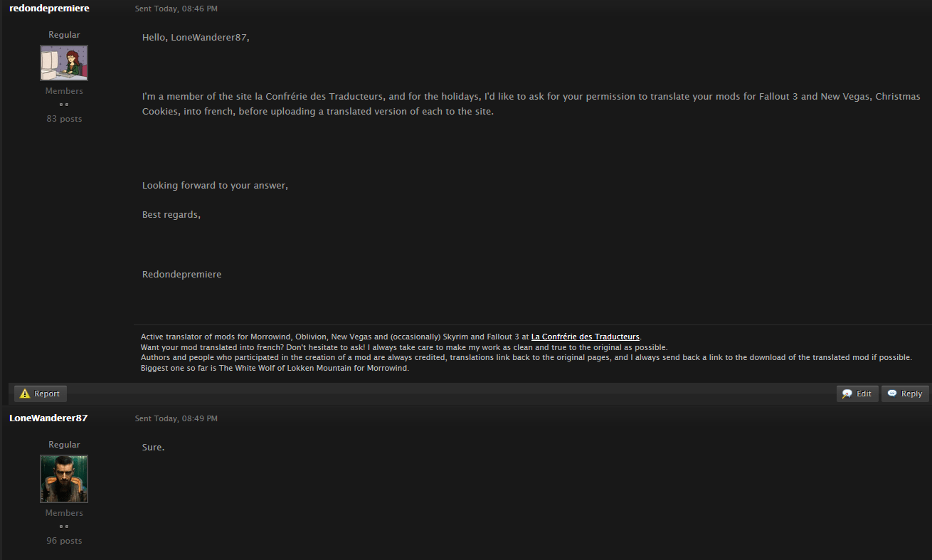Screen dimensions: 932x560
Task: Click the "Sure." reply message text
Action: (x=154, y=447)
